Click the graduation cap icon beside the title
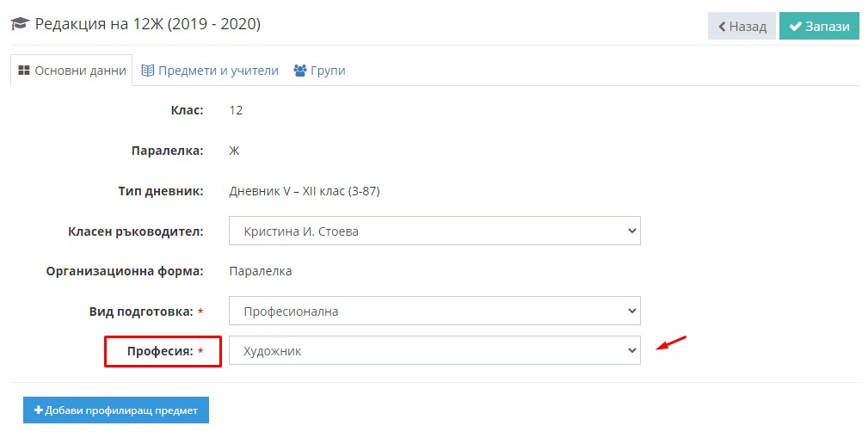This screenshot has width=868, height=438. (x=20, y=24)
